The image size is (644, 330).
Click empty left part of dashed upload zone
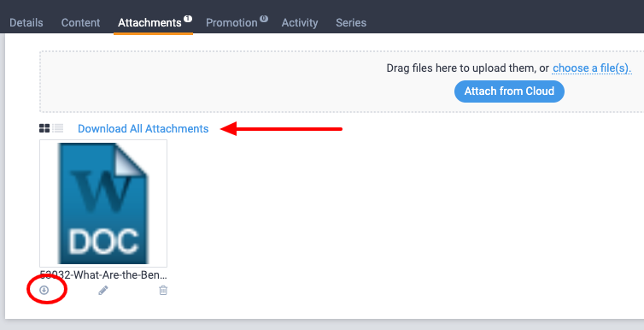point(205,82)
